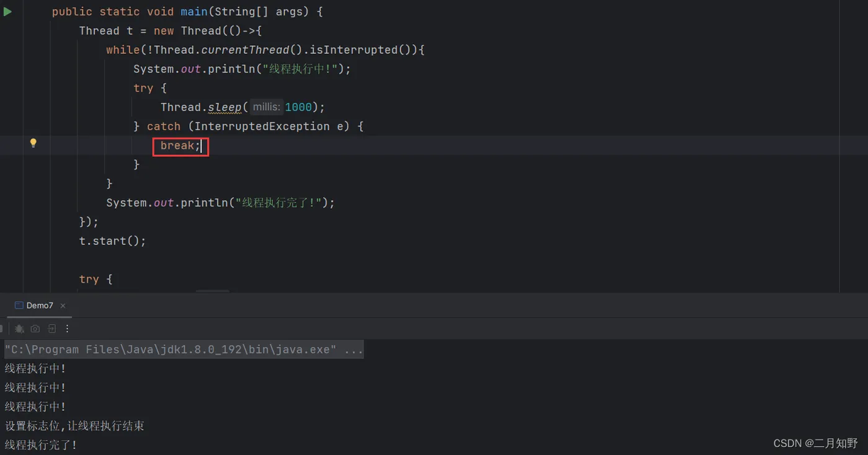Viewport: 868px width, 455px height.
Task: Click the Thread.sleep call
Action: (x=242, y=107)
